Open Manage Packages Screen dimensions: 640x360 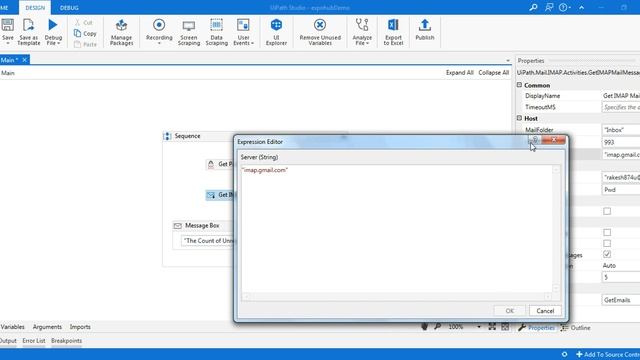coord(121,32)
